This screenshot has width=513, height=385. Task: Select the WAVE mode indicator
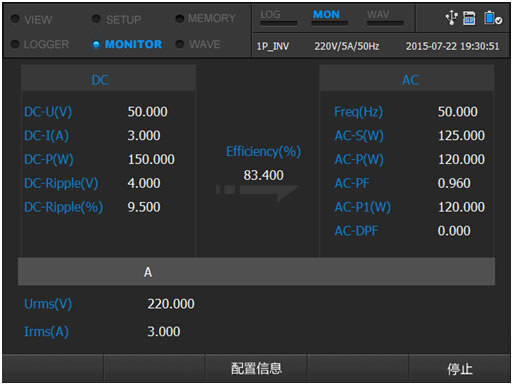tap(198, 44)
